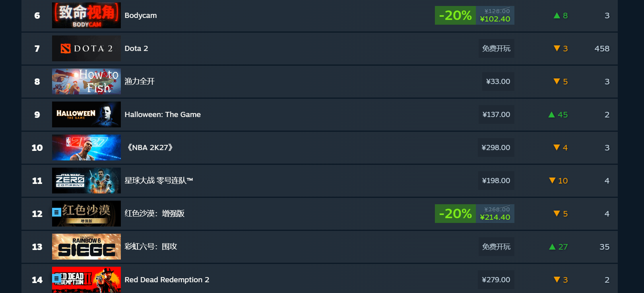
Task: Open the NBA 2K27 cover image
Action: pos(86,147)
